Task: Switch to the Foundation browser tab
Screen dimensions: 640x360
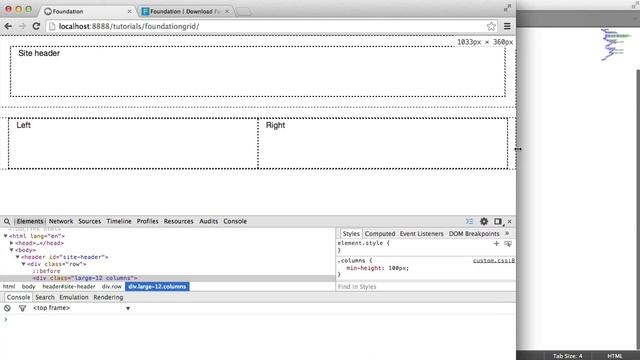Action: (87, 11)
